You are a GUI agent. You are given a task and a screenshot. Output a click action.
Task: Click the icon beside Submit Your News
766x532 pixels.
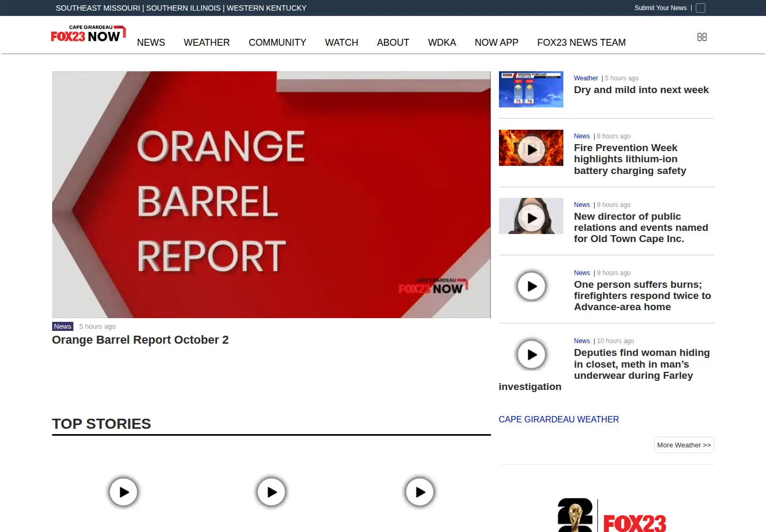point(701,8)
